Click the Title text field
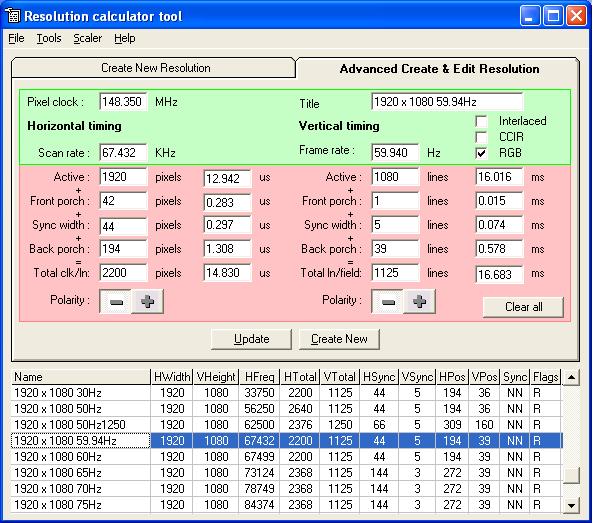This screenshot has width=593, height=523. tap(447, 101)
